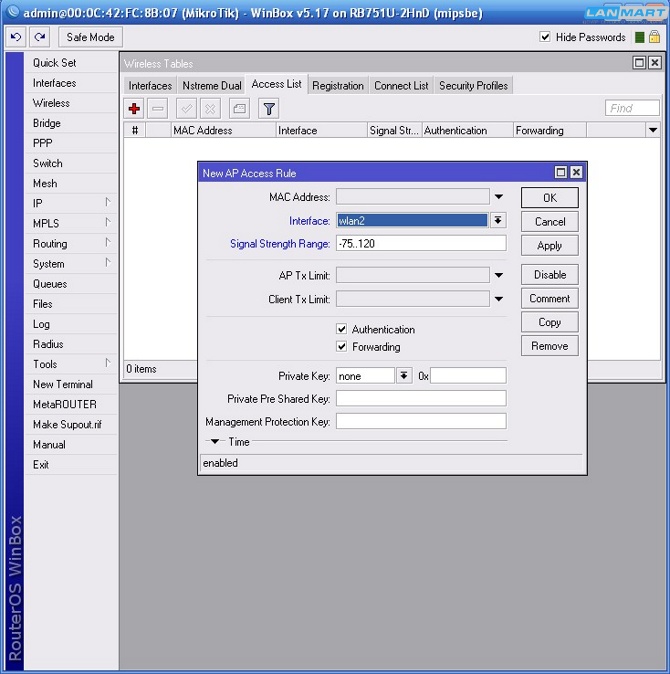The height and width of the screenshot is (674, 670).
Task: Click the padlock icon in top bar
Action: [655, 37]
